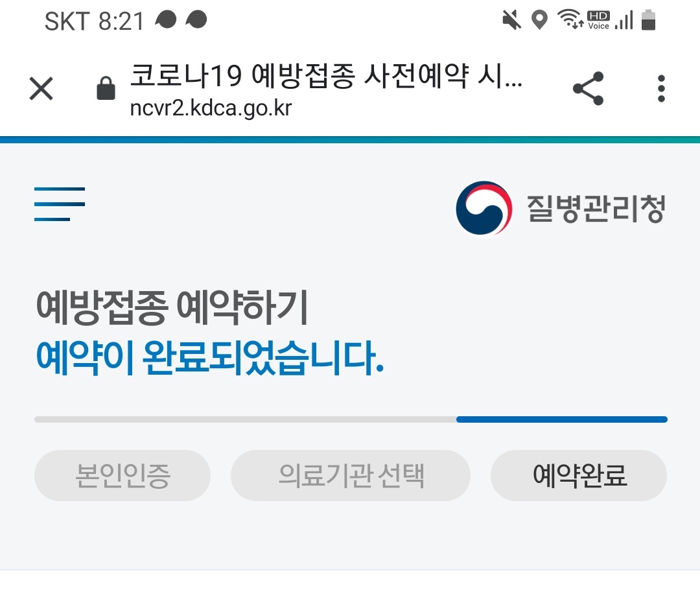Click the 예방접종 예약하기 heading

coord(172,307)
